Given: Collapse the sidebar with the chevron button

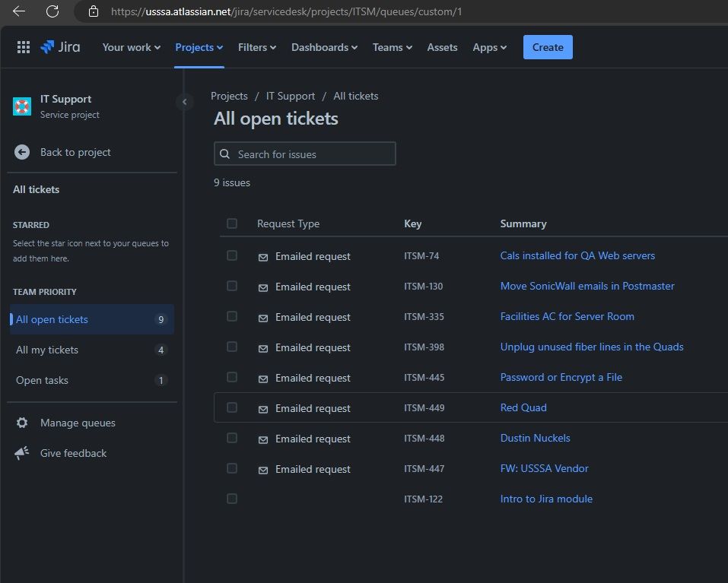Looking at the screenshot, I should (x=184, y=102).
